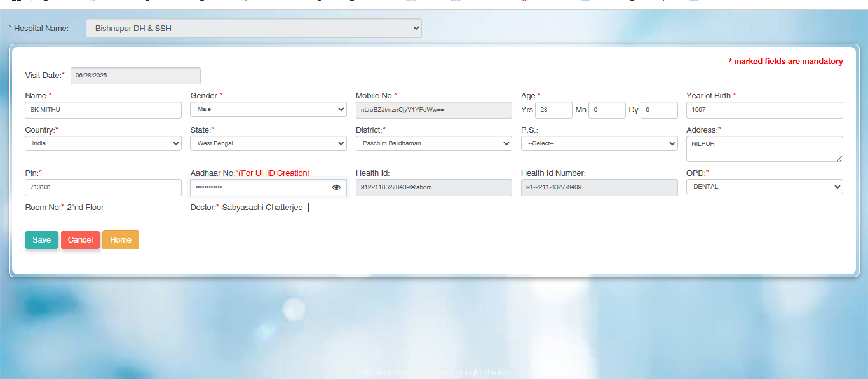Click inside the Address text area
Image resolution: width=868 pixels, height=379 pixels.
pyautogui.click(x=764, y=149)
